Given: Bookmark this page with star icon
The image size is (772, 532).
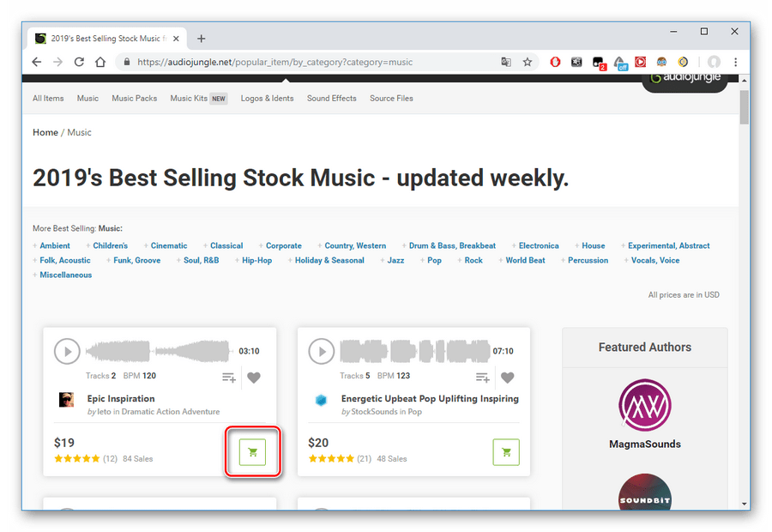Looking at the screenshot, I should tap(528, 62).
